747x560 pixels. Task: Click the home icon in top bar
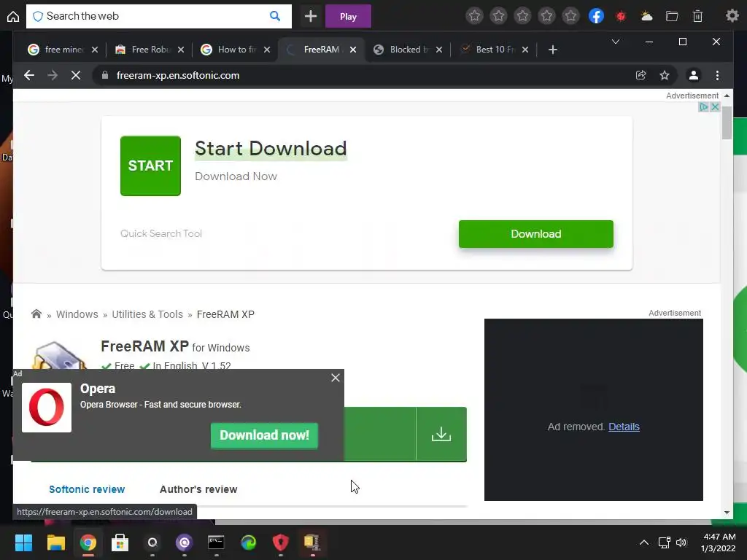pos(13,16)
